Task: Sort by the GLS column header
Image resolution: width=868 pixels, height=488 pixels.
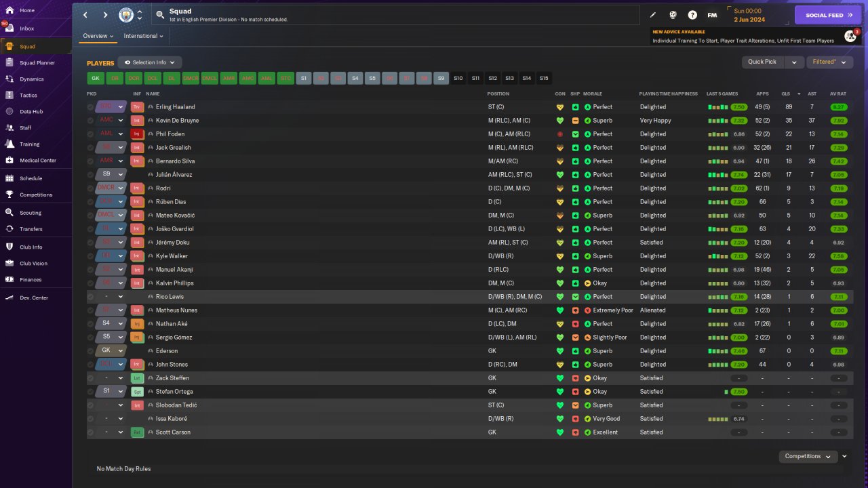Action: click(786, 94)
